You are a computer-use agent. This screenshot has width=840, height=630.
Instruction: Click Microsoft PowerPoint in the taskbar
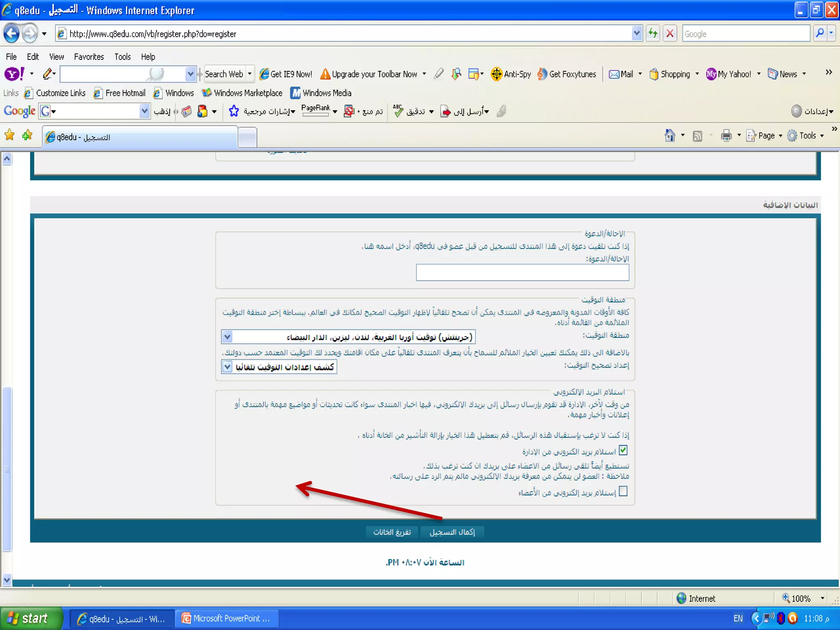coord(227,619)
